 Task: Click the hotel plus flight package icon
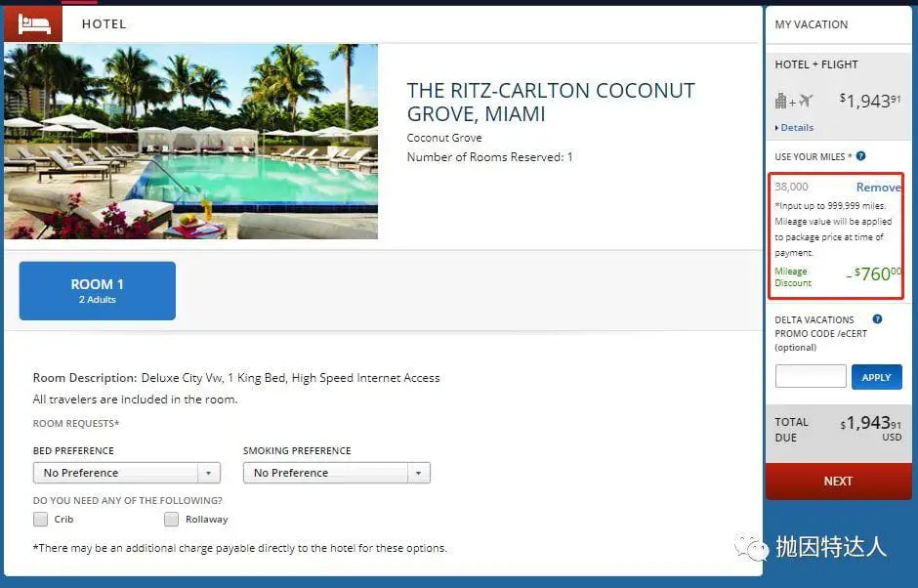[793, 101]
